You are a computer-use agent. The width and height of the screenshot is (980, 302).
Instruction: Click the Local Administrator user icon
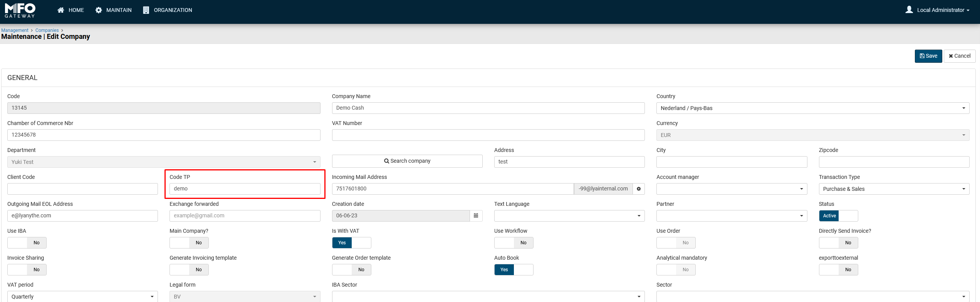[x=909, y=10]
